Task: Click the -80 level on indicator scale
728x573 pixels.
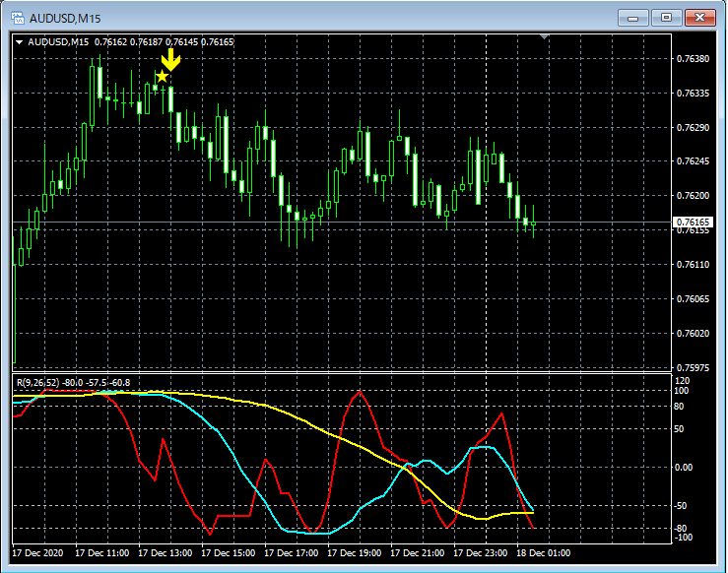Action: (683, 528)
